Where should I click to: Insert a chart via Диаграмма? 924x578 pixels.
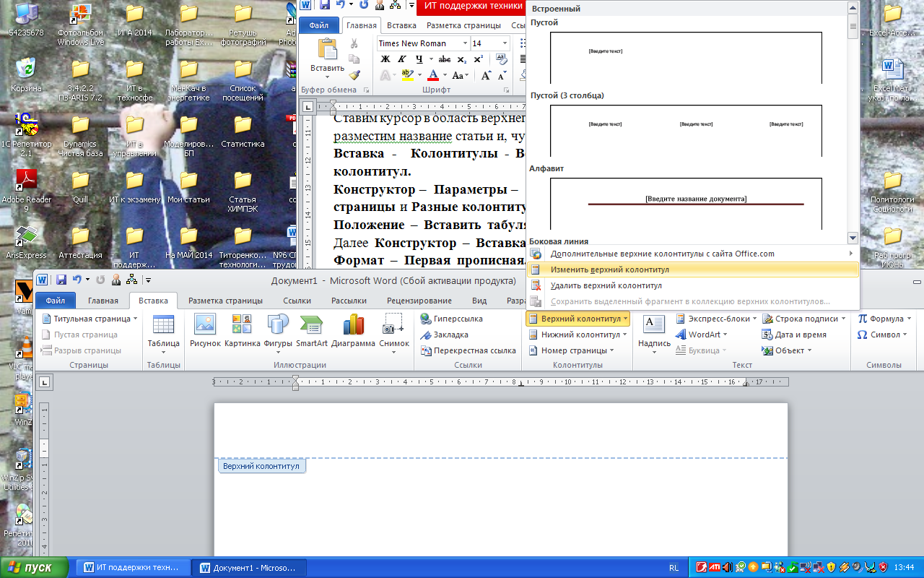click(x=353, y=332)
